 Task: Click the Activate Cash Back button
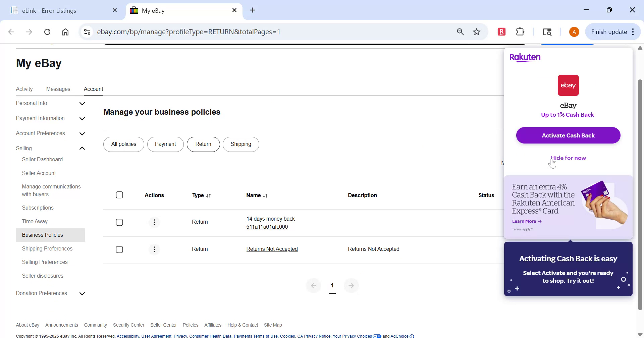pyautogui.click(x=568, y=135)
